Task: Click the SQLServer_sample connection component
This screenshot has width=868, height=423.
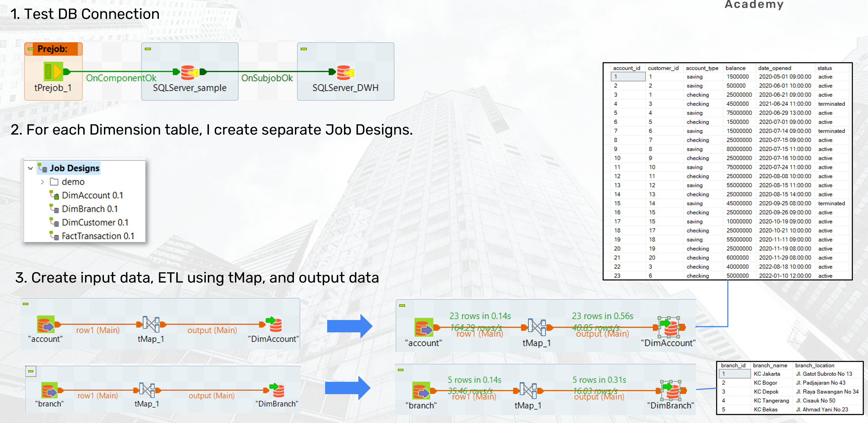Action: tap(189, 72)
